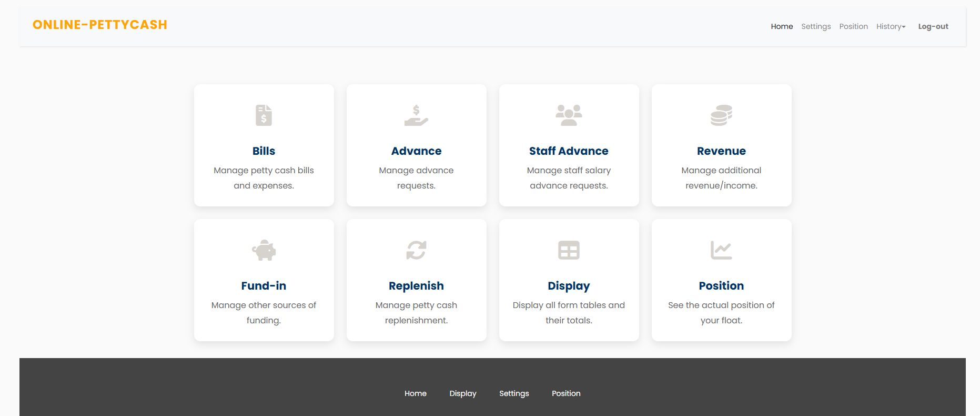
Task: Click the Staff Advance people icon
Action: (x=569, y=115)
